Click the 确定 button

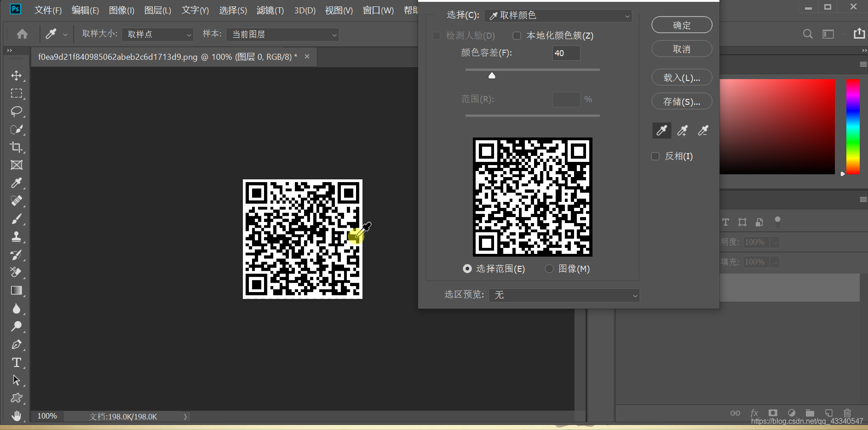682,25
